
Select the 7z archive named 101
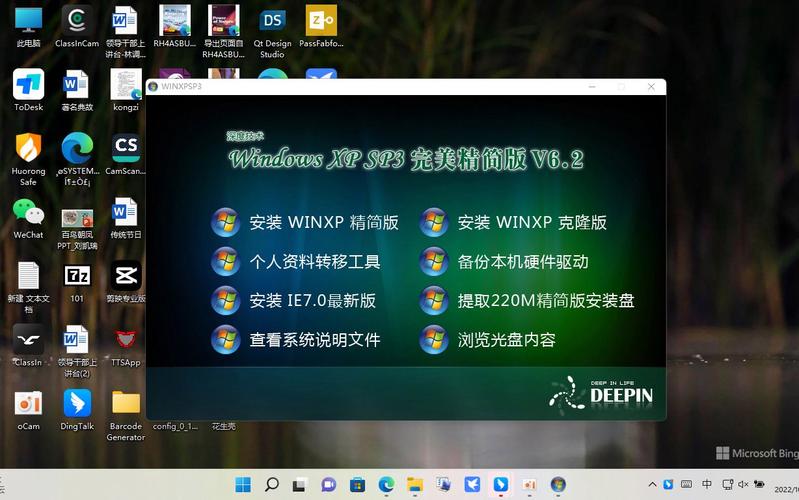tap(77, 283)
